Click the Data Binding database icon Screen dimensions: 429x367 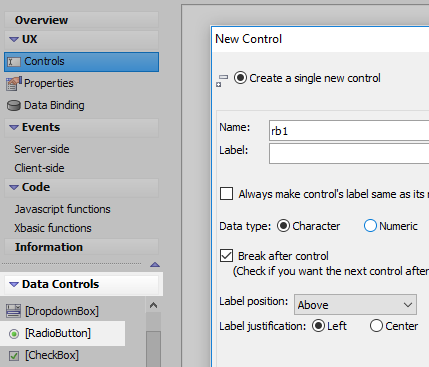14,106
